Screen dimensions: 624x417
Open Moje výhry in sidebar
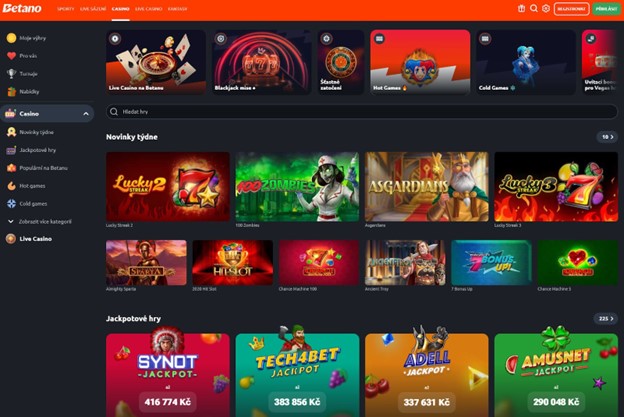26,38
